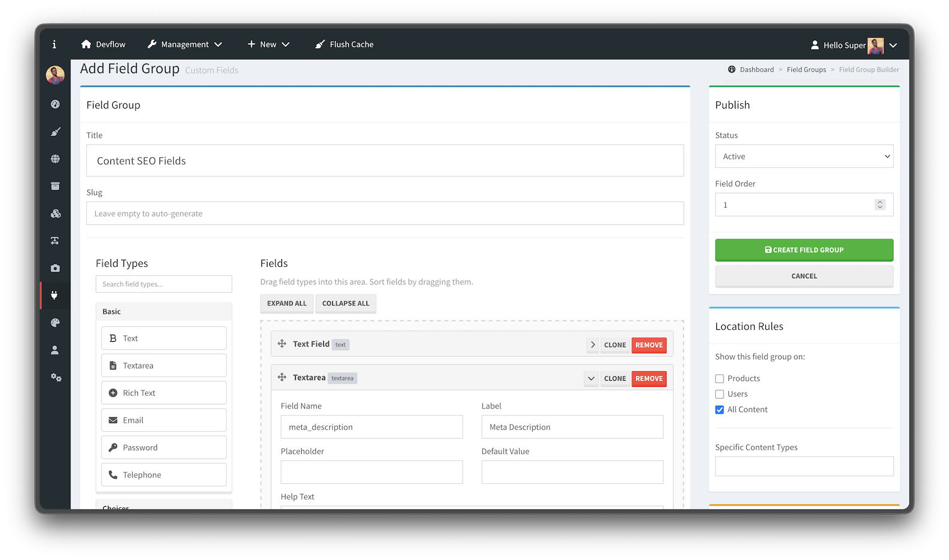Collapse the Textarea row chevron
The width and height of the screenshot is (949, 560).
point(591,378)
